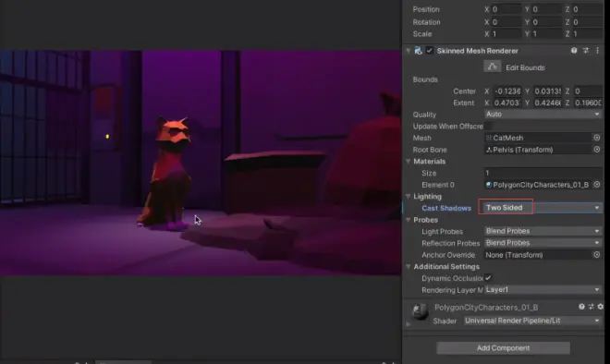The image size is (610, 364).
Task: Toggle the Skinned Mesh Renderer enabled checkbox
Action: pyautogui.click(x=430, y=51)
